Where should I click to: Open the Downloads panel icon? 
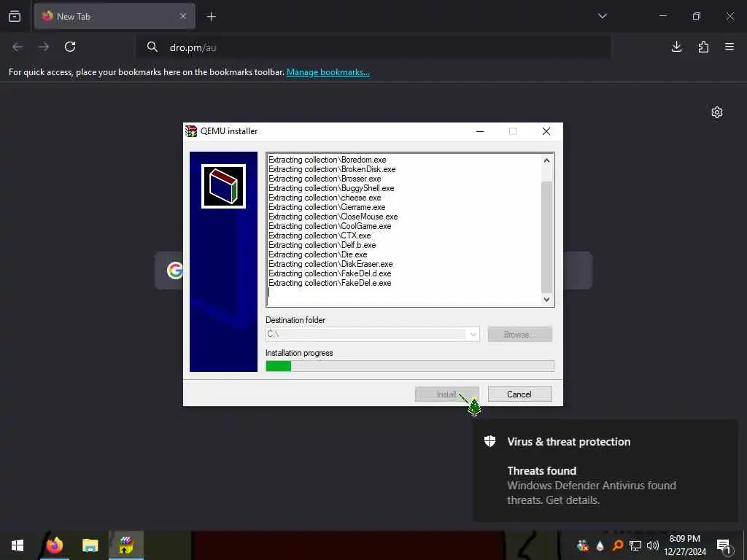coord(676,47)
